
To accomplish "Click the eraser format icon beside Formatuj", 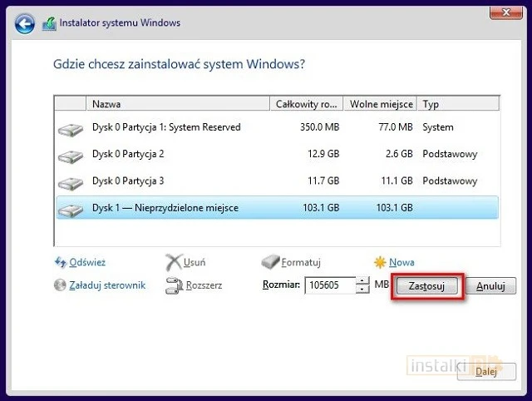I will 270,262.
